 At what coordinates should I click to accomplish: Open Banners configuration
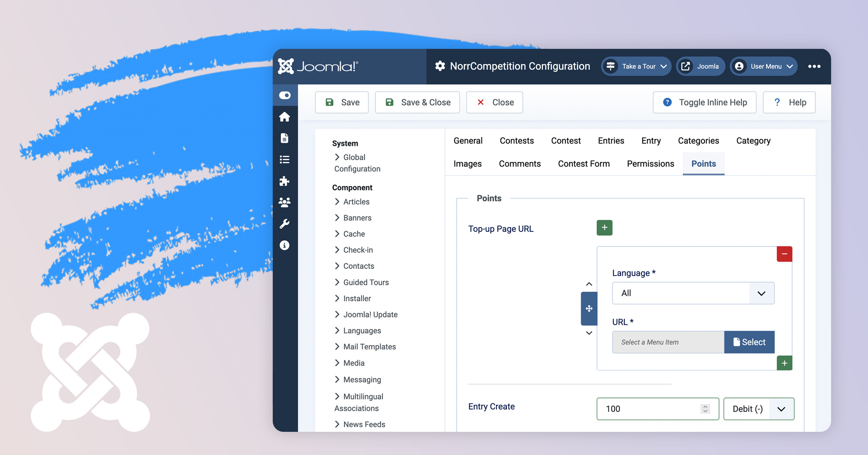[x=353, y=218]
